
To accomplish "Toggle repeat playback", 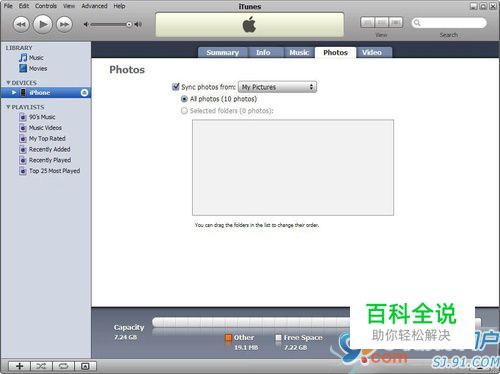I will coord(63,366).
